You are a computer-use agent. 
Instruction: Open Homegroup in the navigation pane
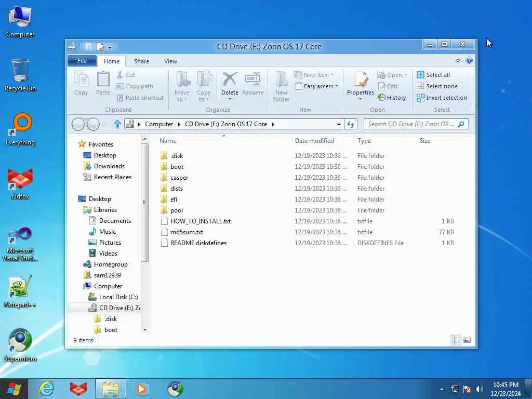pyautogui.click(x=105, y=264)
